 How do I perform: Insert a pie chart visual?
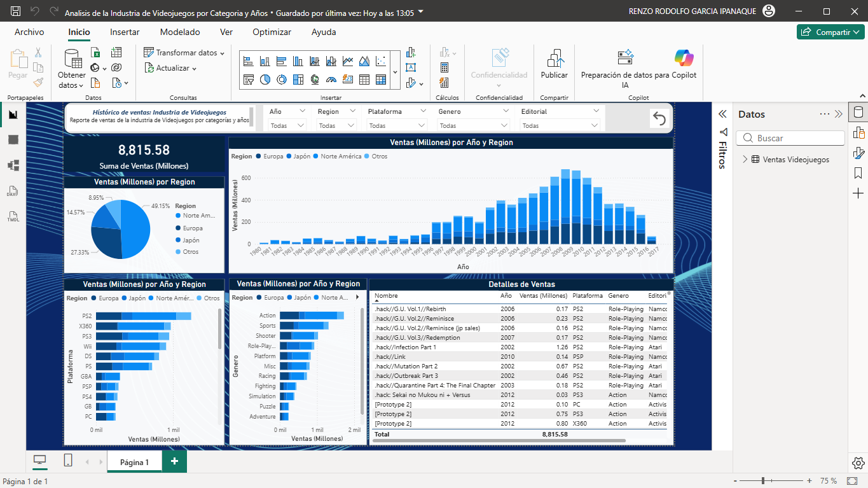(x=265, y=80)
